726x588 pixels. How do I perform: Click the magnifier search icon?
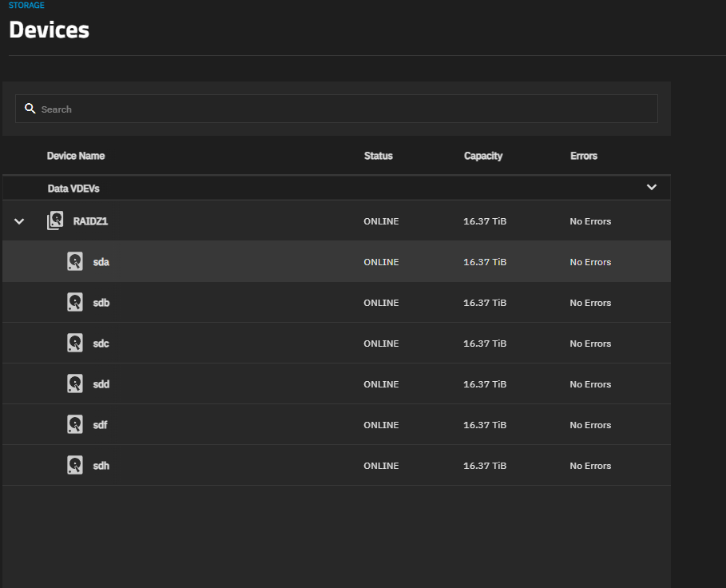[30, 109]
